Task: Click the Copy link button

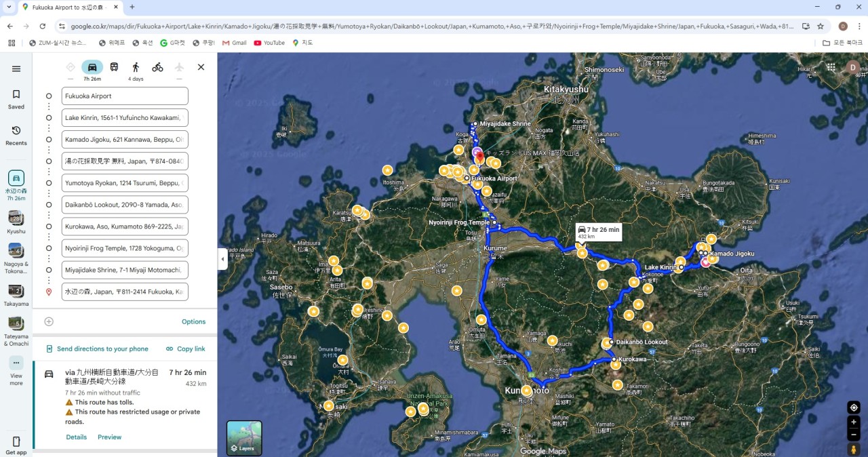Action: point(185,349)
